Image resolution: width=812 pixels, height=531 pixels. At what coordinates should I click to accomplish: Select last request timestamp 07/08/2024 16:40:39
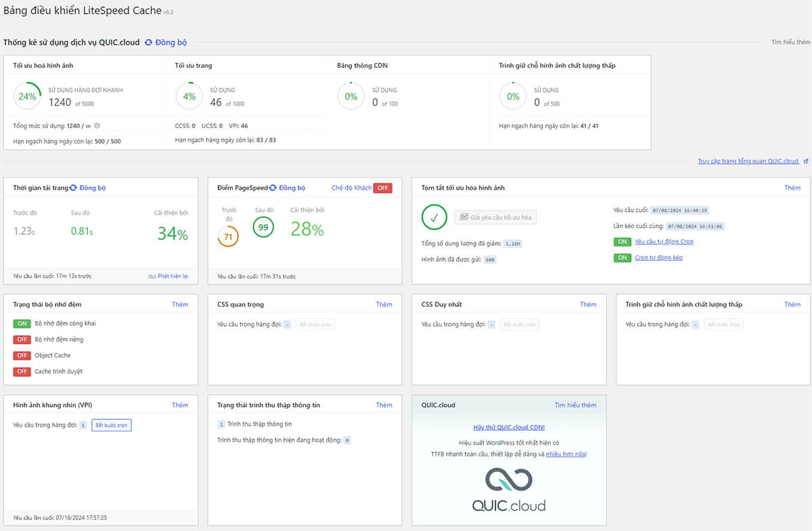(x=680, y=211)
